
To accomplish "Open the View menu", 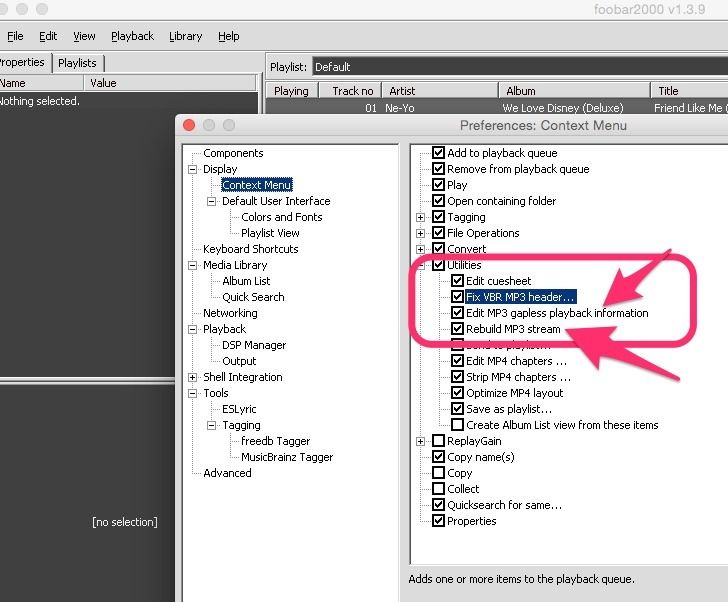I will click(84, 36).
